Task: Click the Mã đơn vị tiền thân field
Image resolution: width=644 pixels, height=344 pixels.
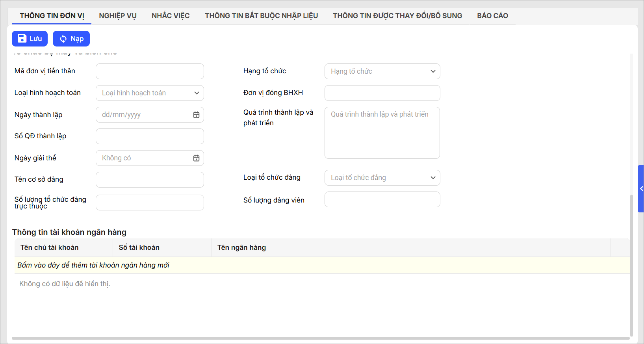Action: pyautogui.click(x=150, y=71)
